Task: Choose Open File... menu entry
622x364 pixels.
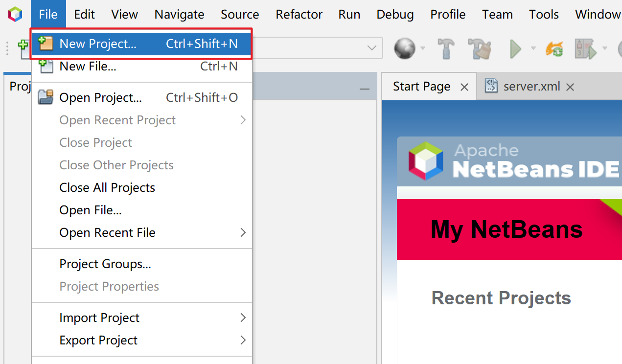Action: 141,210
